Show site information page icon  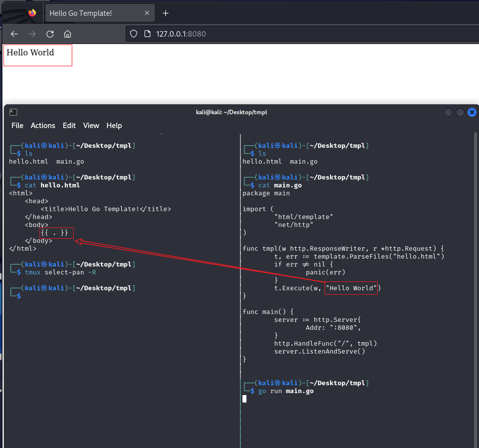point(147,34)
